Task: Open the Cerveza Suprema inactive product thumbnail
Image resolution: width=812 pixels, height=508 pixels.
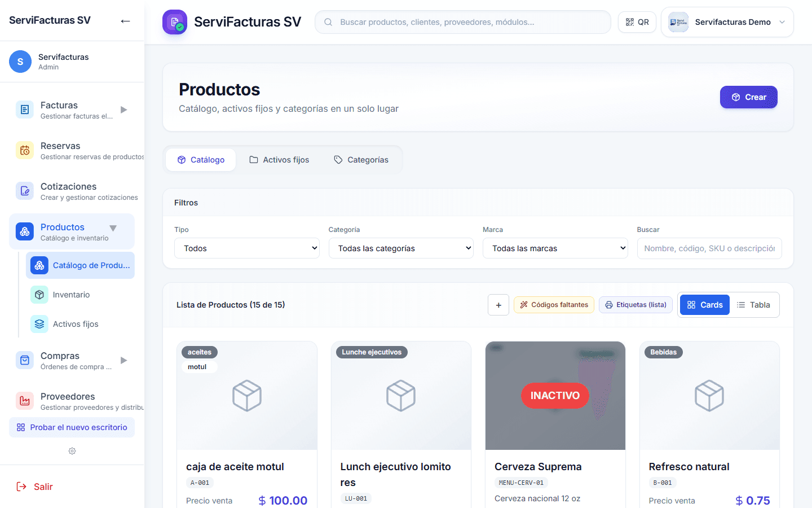Action: tap(555, 396)
